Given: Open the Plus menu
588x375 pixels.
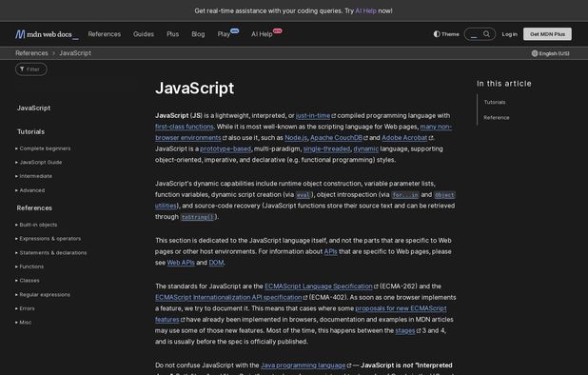Looking at the screenshot, I should pos(172,34).
